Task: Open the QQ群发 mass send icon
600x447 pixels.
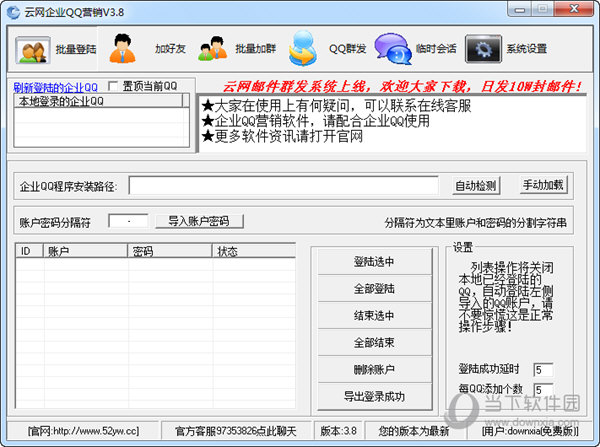Action: tap(303, 48)
